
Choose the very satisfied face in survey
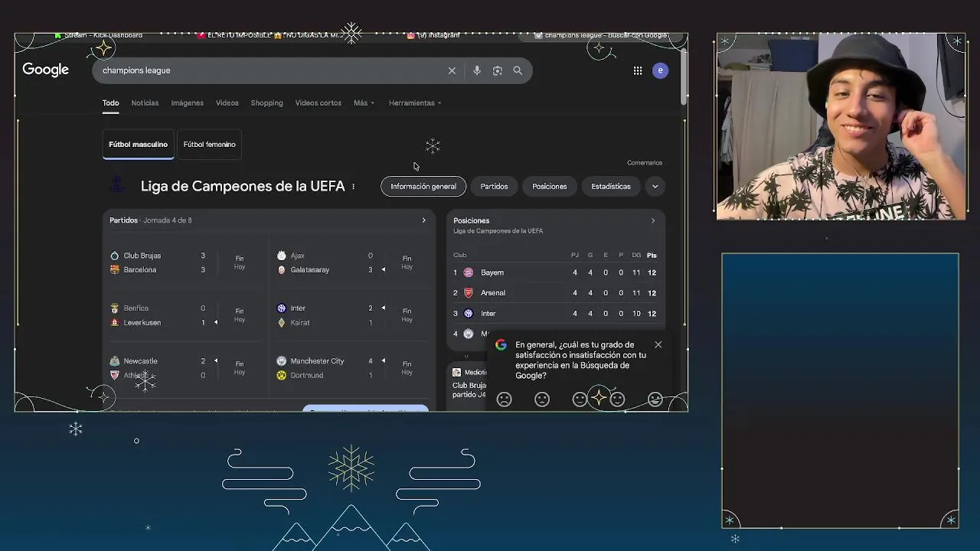click(x=655, y=399)
